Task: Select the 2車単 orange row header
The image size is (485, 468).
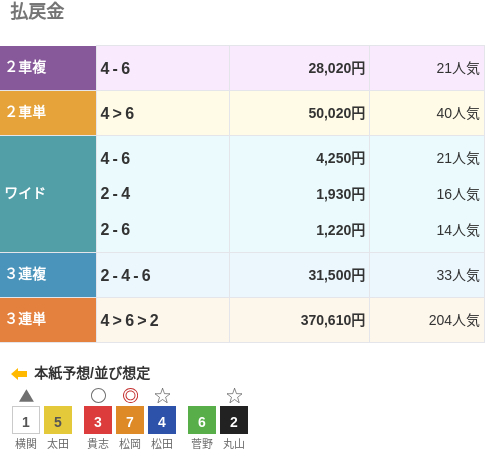Action: click(48, 113)
